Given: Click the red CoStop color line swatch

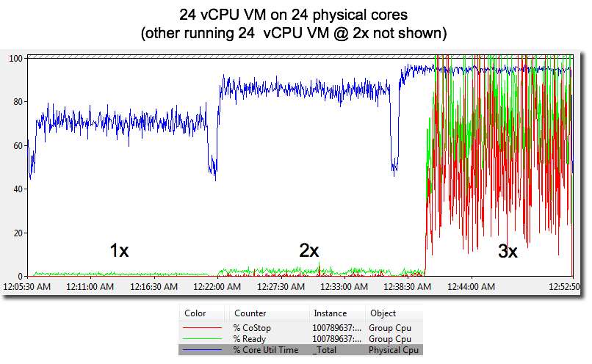Looking at the screenshot, I should (203, 328).
